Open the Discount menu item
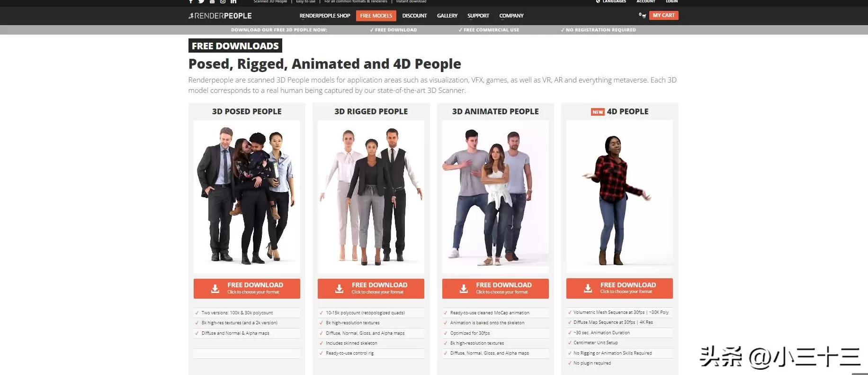The image size is (868, 375). (x=414, y=16)
